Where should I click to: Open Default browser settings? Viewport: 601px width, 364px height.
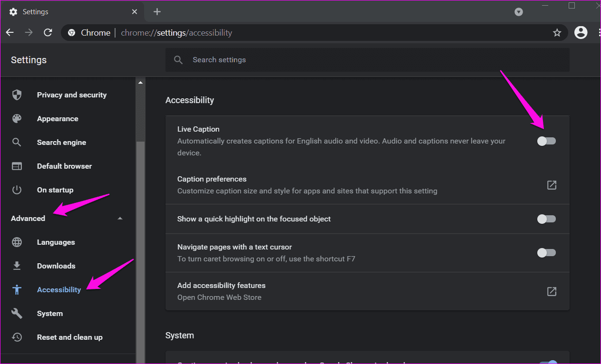68,166
